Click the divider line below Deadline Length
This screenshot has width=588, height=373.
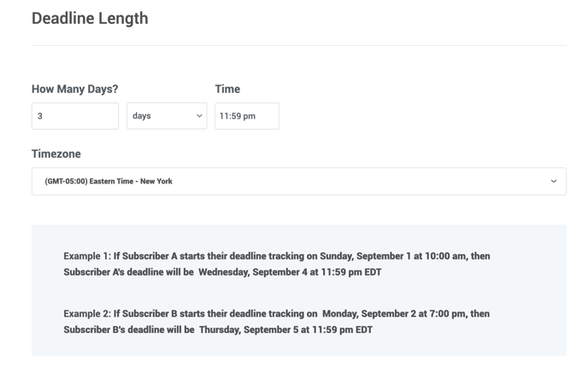pos(298,45)
